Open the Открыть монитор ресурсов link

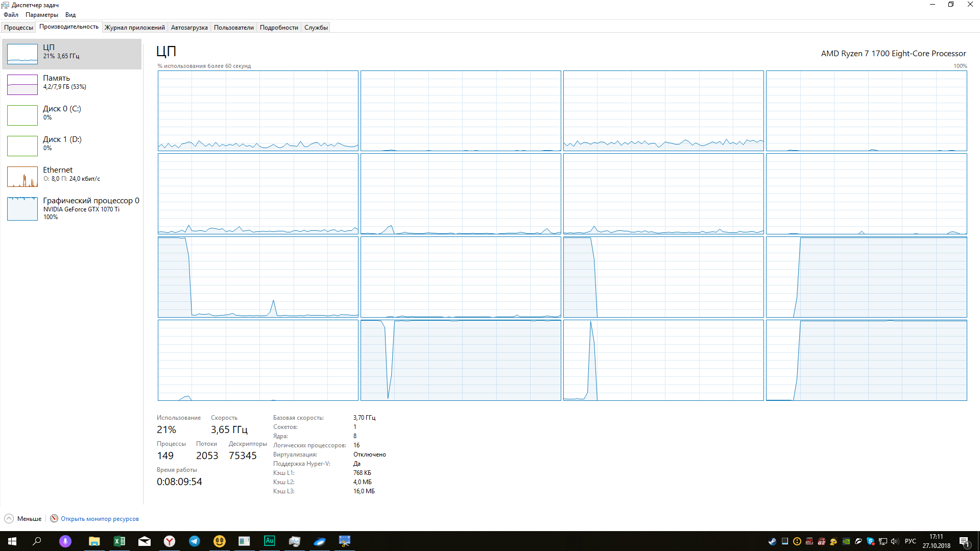pyautogui.click(x=100, y=519)
